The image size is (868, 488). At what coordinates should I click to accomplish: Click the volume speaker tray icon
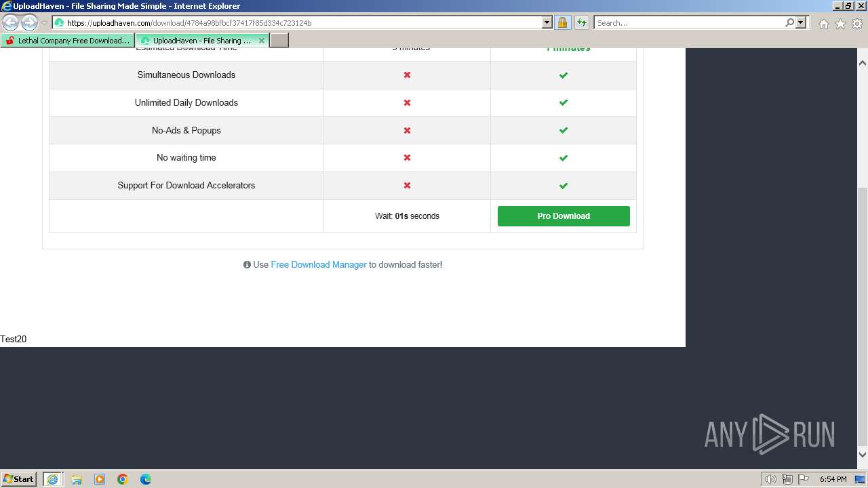coord(771,479)
